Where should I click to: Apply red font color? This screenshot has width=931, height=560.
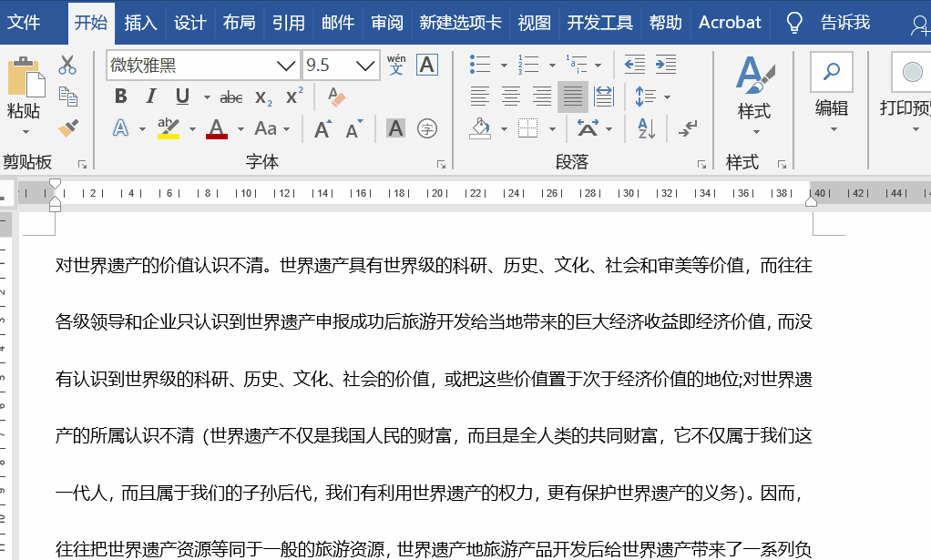tap(217, 128)
